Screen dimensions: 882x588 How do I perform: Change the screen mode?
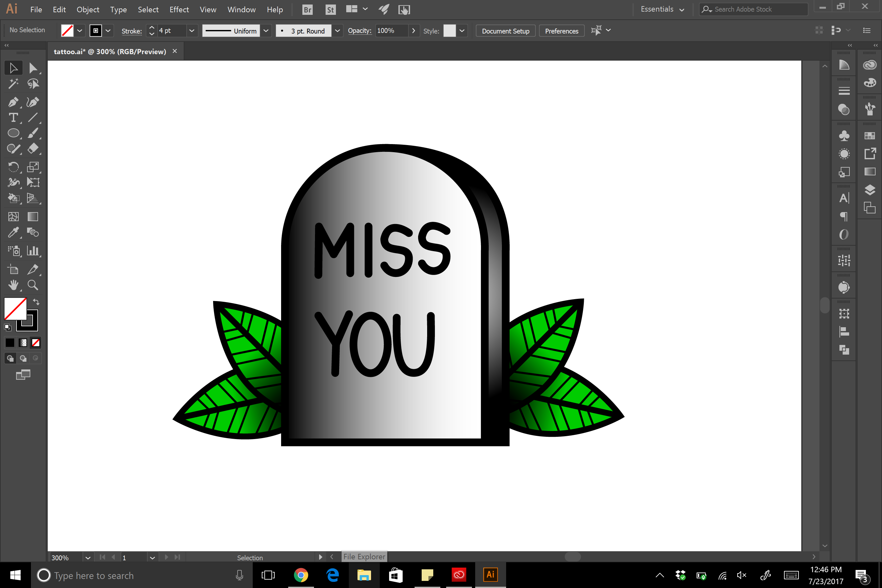pyautogui.click(x=23, y=374)
